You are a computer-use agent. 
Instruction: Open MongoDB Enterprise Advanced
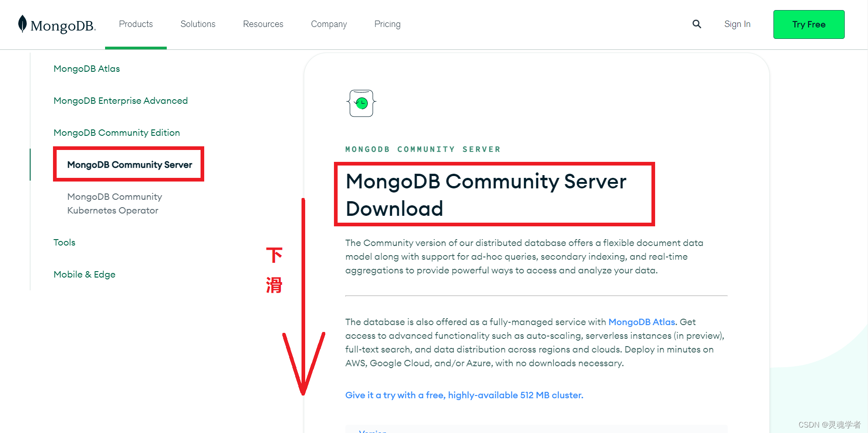click(120, 101)
